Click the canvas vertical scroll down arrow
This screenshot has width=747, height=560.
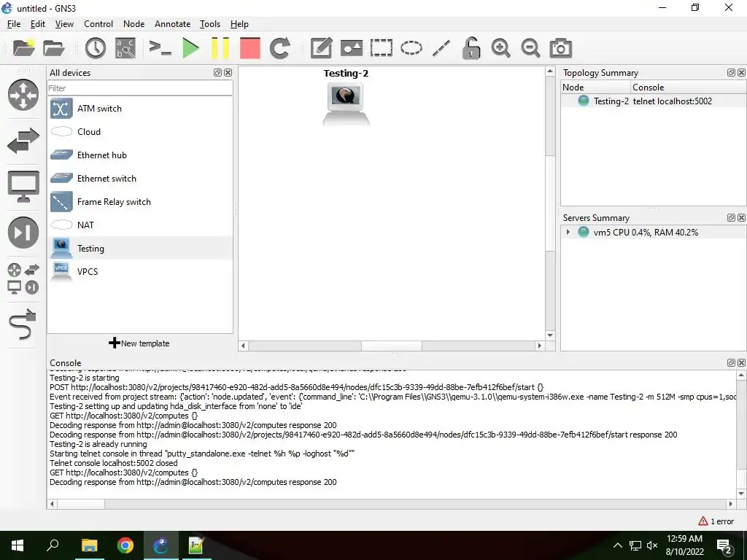550,335
